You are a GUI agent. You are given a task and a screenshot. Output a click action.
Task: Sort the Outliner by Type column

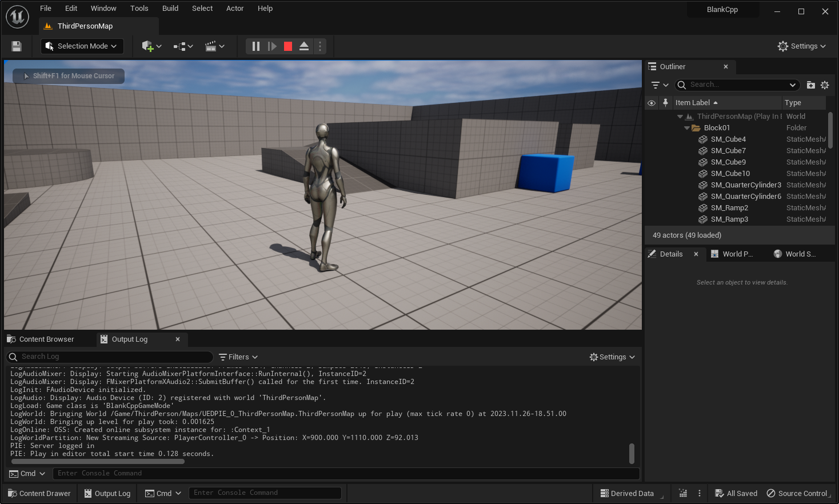tap(804, 103)
